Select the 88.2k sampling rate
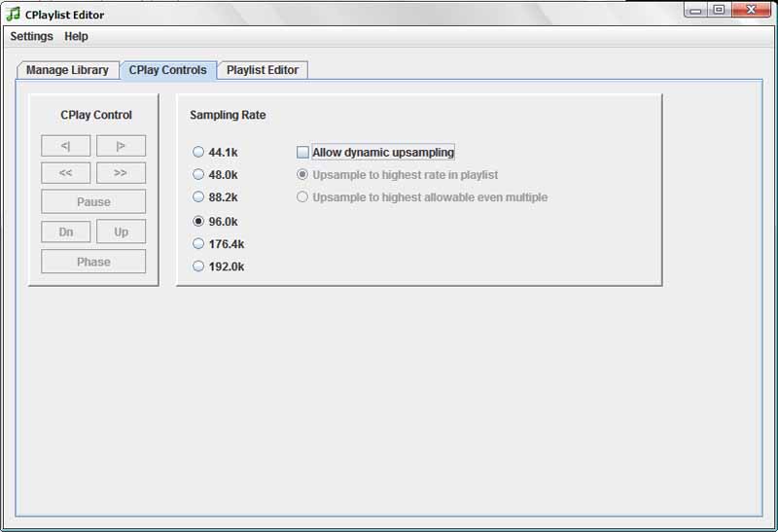The height and width of the screenshot is (532, 778). [215, 197]
